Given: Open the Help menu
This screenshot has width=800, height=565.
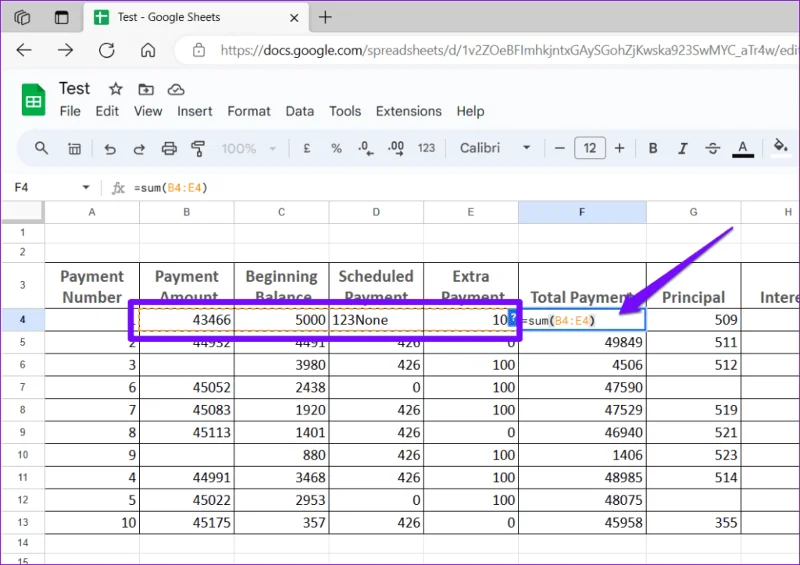Looking at the screenshot, I should tap(470, 111).
